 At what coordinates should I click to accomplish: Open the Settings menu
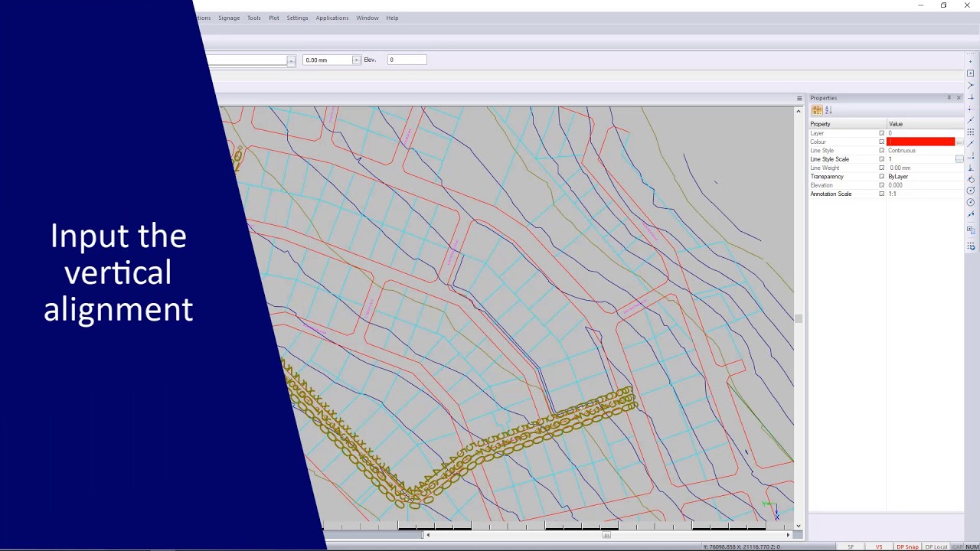[x=298, y=18]
